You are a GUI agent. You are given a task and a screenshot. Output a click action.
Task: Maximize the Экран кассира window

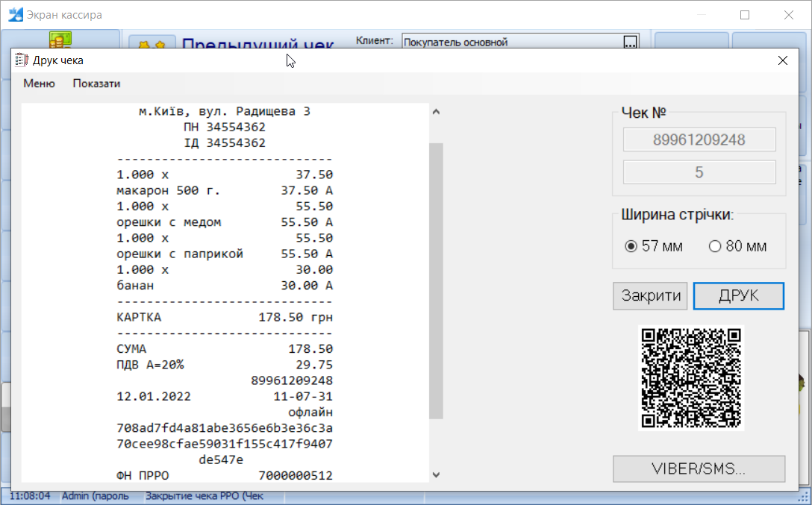[x=744, y=15]
